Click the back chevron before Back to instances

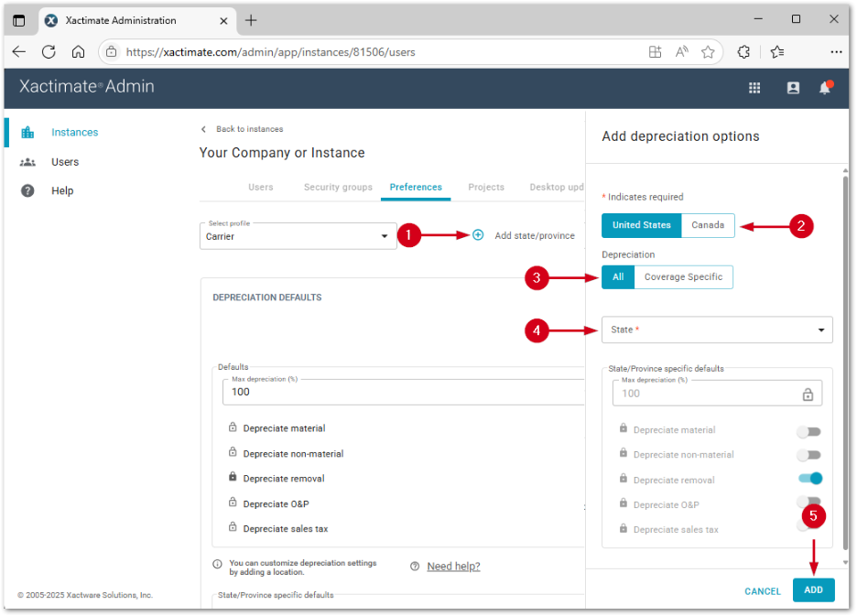203,130
